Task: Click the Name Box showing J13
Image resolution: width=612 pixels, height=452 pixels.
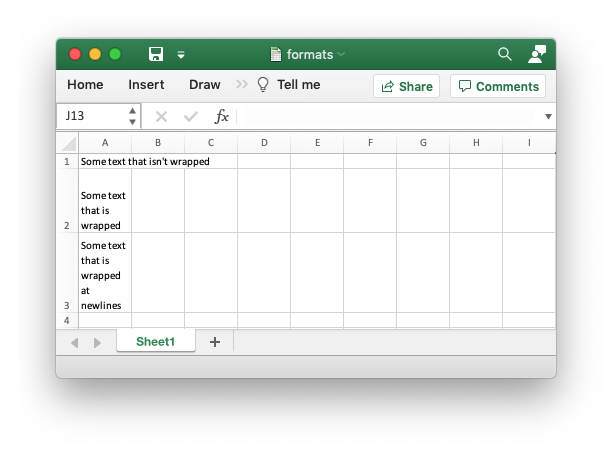Action: point(92,116)
